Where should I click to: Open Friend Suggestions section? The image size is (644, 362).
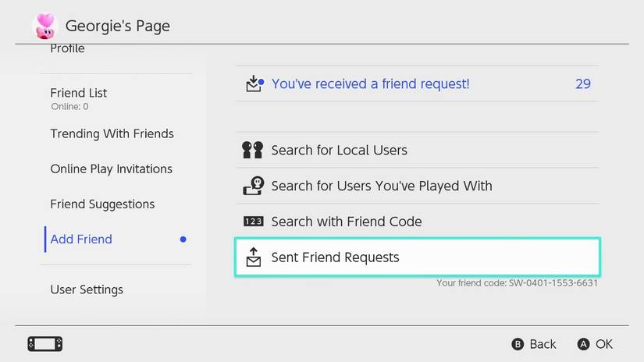(102, 204)
